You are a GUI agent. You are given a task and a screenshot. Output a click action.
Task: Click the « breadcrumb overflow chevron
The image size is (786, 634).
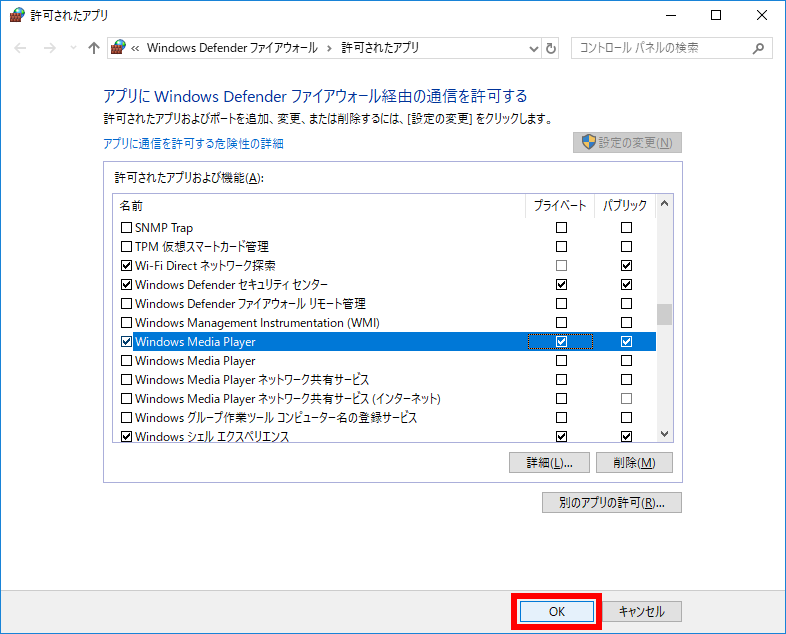(x=135, y=49)
